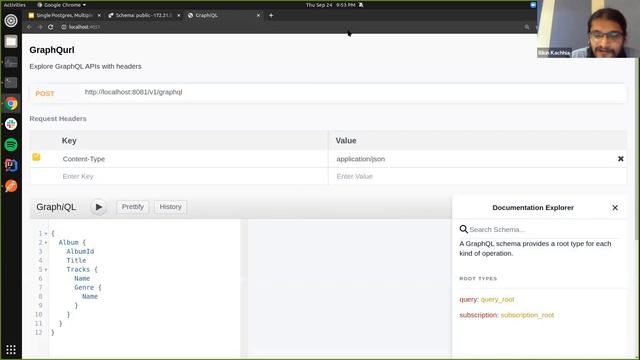Click the site info icon by localhost
Viewport: 640px width, 360px height.
tap(64, 27)
